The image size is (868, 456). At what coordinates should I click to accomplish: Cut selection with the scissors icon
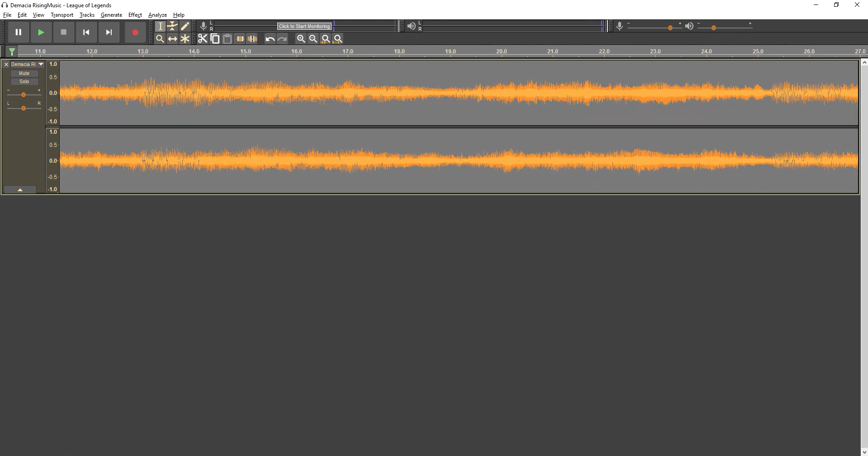(203, 39)
